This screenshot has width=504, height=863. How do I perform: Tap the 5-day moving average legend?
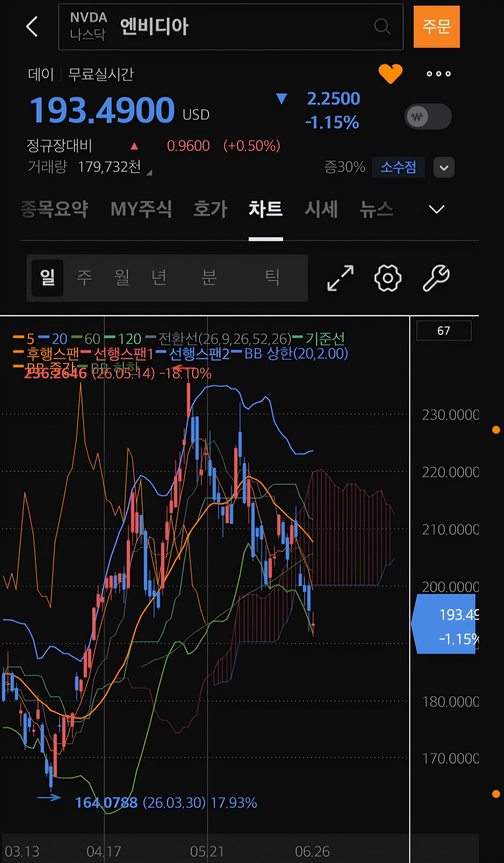tap(24, 339)
